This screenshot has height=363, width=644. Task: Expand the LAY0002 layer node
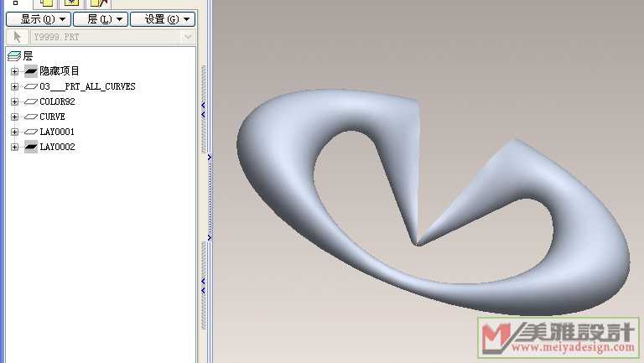tap(14, 147)
